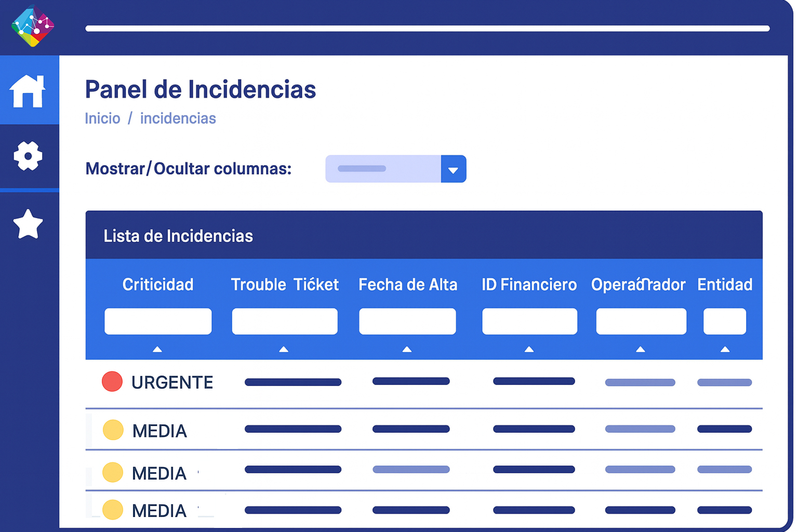Screen dimensions: 798x532
Task: Sort by Criticidad using its arrow
Action: (x=157, y=349)
